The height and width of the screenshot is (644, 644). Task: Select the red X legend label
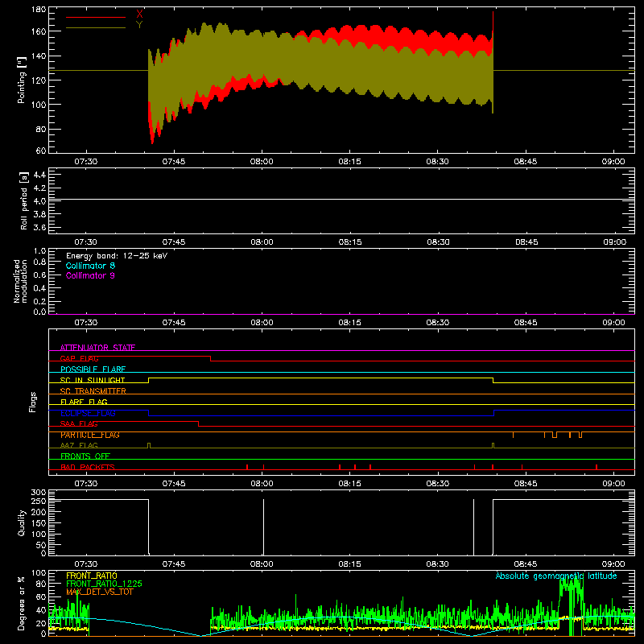click(139, 14)
